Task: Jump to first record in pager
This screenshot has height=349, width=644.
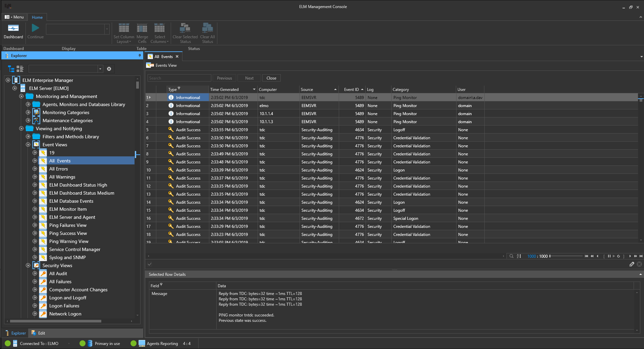Action: point(587,256)
